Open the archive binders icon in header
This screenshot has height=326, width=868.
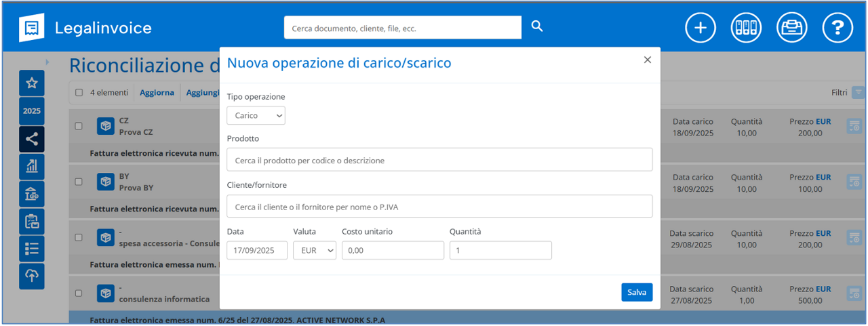pos(746,28)
